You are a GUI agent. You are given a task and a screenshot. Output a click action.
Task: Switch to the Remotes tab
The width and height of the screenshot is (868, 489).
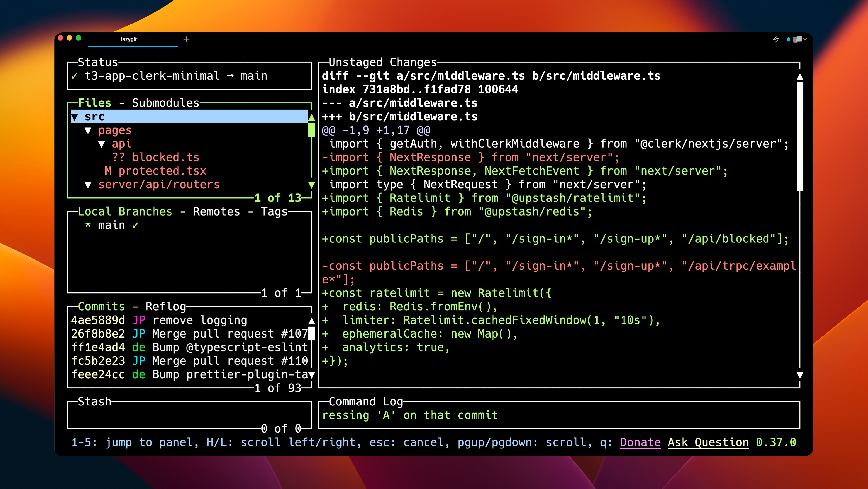pyautogui.click(x=216, y=212)
